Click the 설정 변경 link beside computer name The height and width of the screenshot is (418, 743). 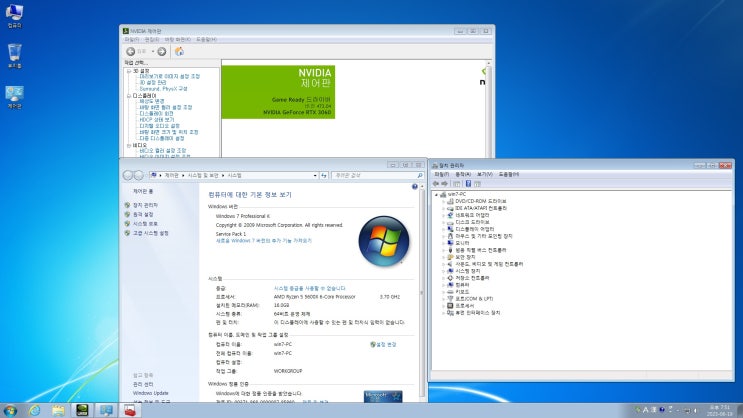pyautogui.click(x=386, y=345)
